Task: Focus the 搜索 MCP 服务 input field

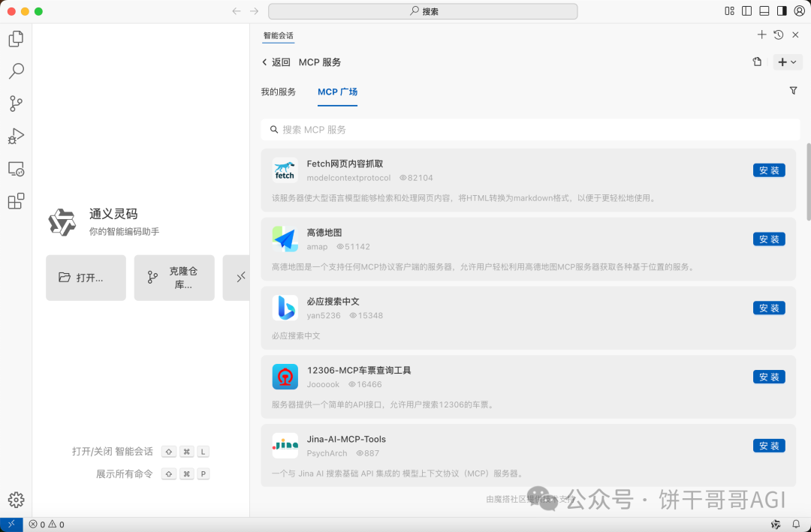Action: tap(530, 130)
